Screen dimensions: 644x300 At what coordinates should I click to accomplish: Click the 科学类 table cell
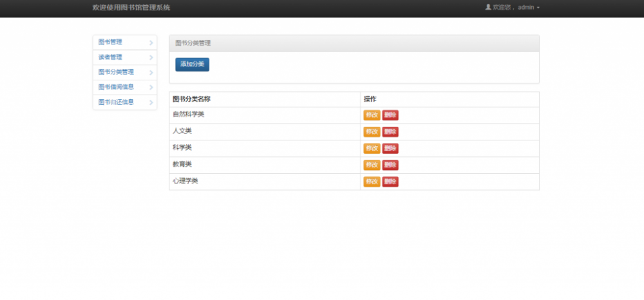click(x=265, y=149)
